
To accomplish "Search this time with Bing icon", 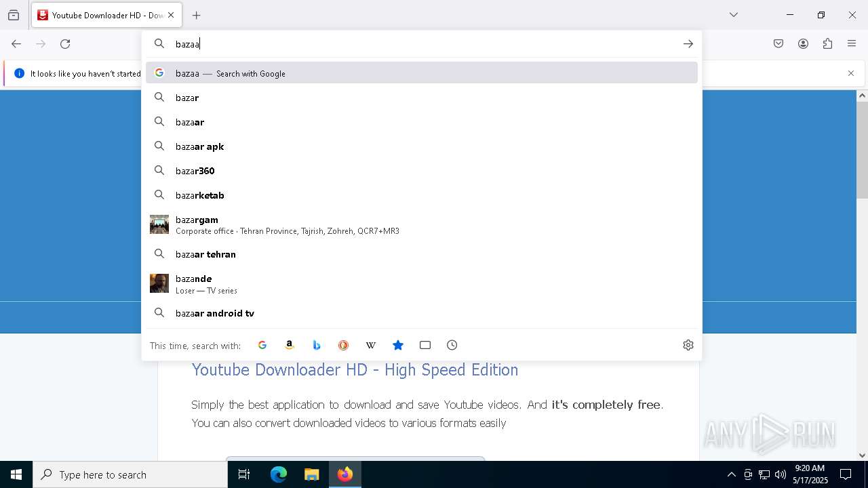I will (317, 345).
